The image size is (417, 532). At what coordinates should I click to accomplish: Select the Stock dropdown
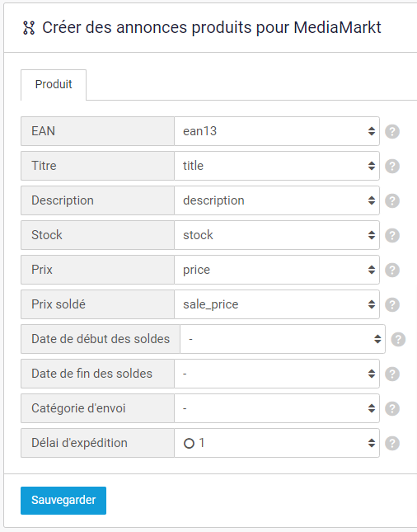(x=277, y=235)
